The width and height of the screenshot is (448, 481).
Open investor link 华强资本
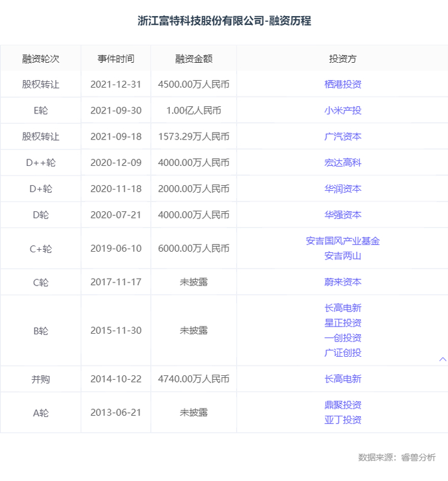pos(342,215)
